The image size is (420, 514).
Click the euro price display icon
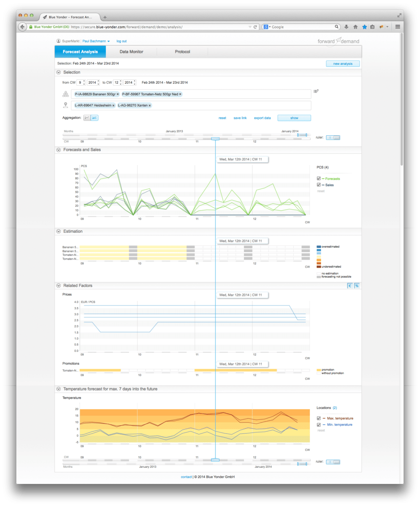350,286
